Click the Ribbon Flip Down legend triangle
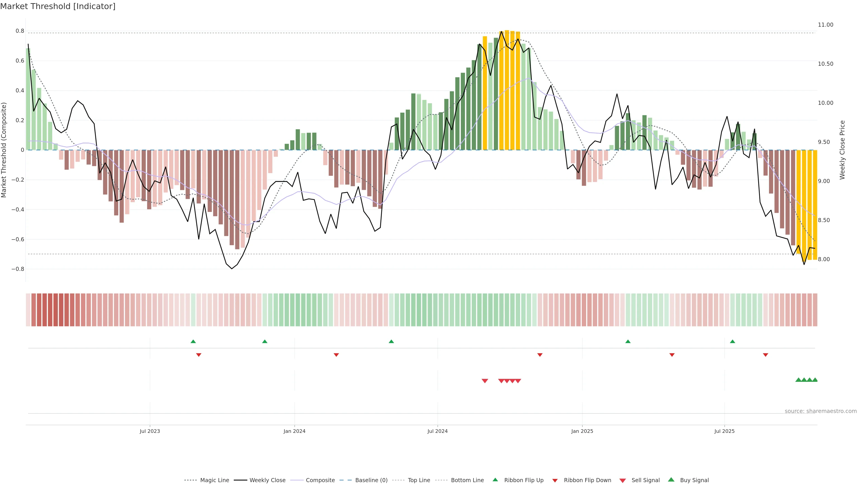Image resolution: width=868 pixels, height=488 pixels. point(555,481)
